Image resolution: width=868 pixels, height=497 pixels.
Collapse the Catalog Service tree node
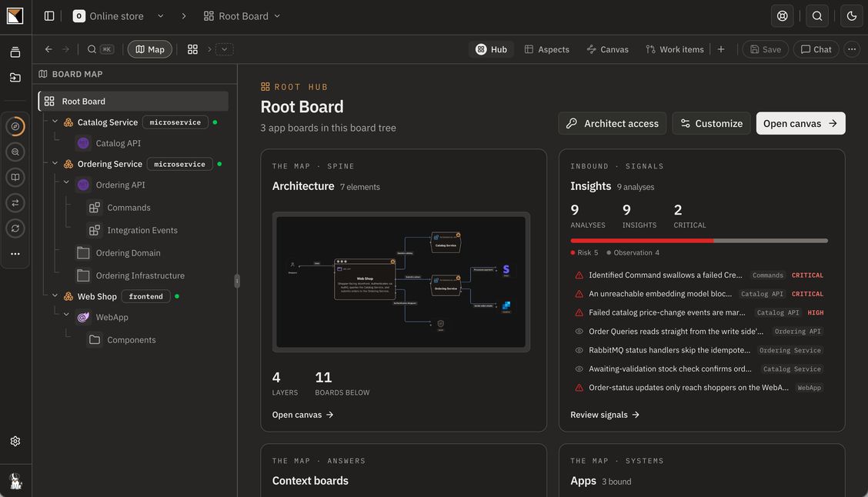[55, 122]
